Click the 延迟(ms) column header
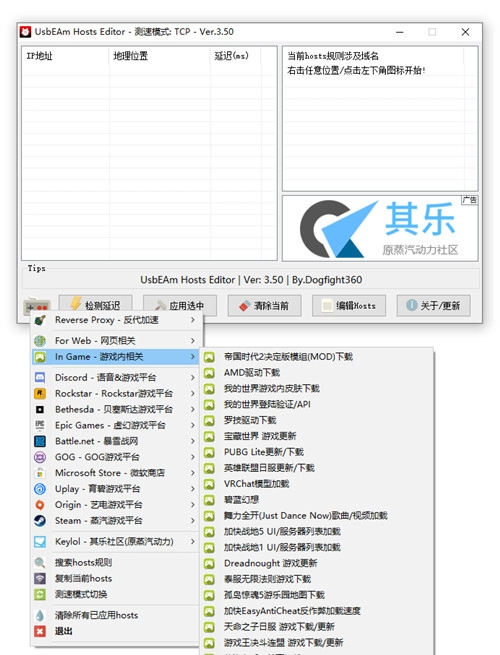Screen dimensions: 500x655 click(236, 56)
